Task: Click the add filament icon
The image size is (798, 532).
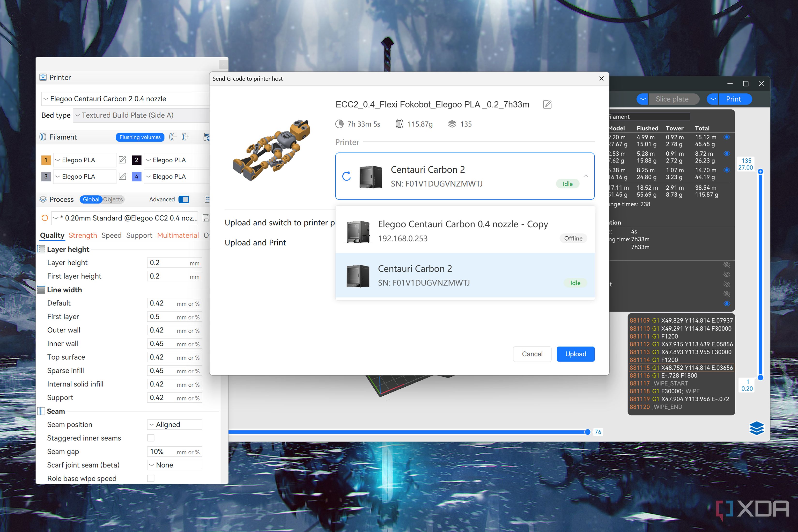Action: (185, 137)
